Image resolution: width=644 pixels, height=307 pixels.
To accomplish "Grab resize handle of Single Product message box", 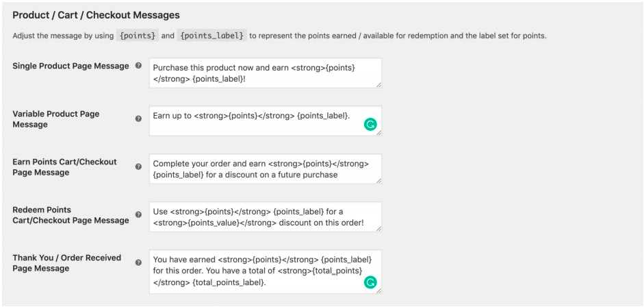I will (378, 84).
